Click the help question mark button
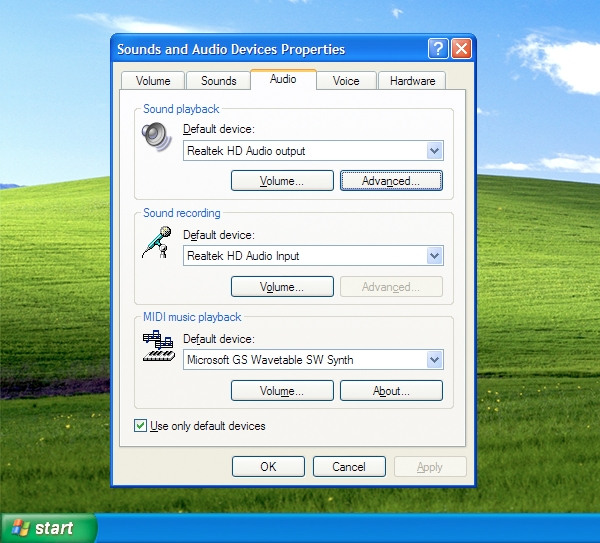Viewport: 600px width, 543px height. tap(438, 49)
